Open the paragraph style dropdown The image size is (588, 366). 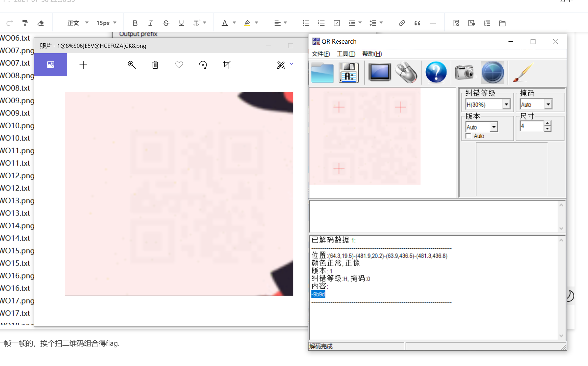(78, 23)
